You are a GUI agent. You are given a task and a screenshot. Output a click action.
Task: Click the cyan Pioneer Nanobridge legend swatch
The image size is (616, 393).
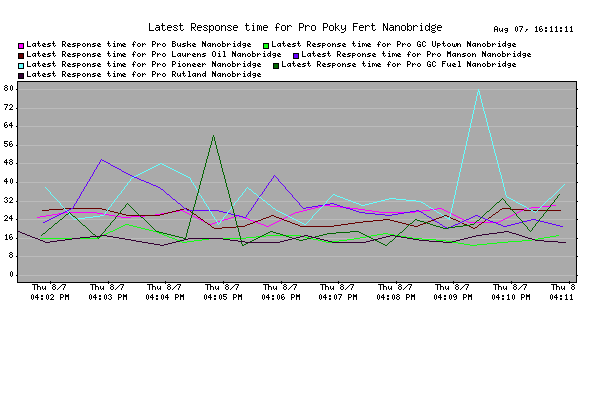21,66
